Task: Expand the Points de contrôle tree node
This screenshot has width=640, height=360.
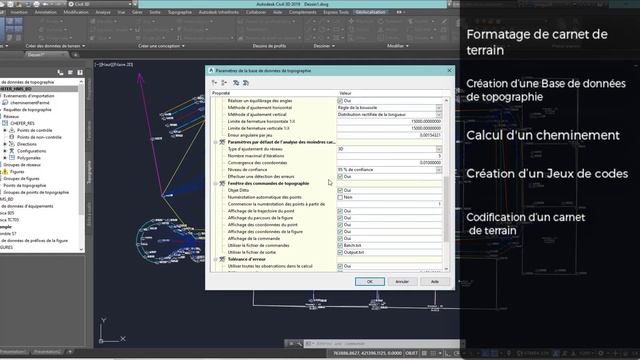Action: pyautogui.click(x=5, y=130)
